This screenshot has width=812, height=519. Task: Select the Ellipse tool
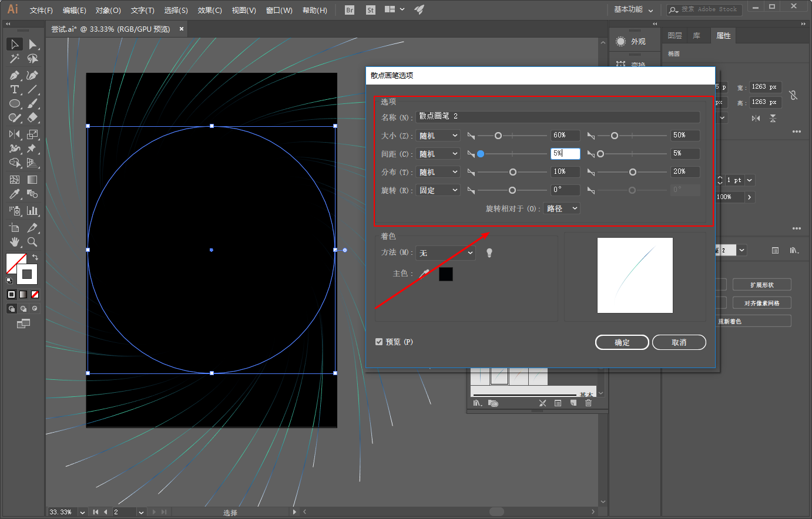15,103
